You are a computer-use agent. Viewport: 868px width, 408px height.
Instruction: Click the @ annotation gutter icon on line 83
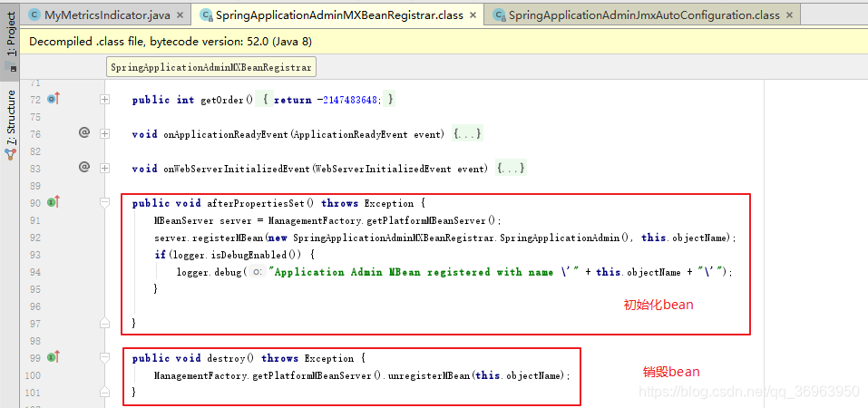[84, 166]
